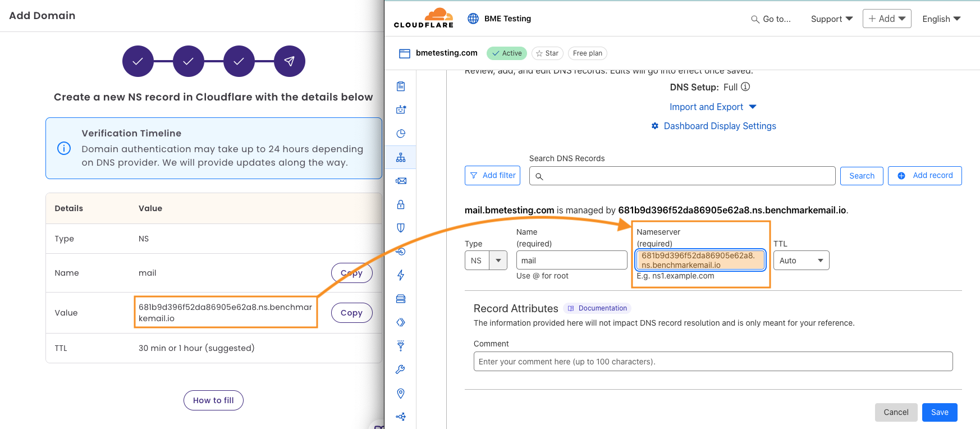Open How to fill guide
The image size is (980, 429).
coord(213,400)
